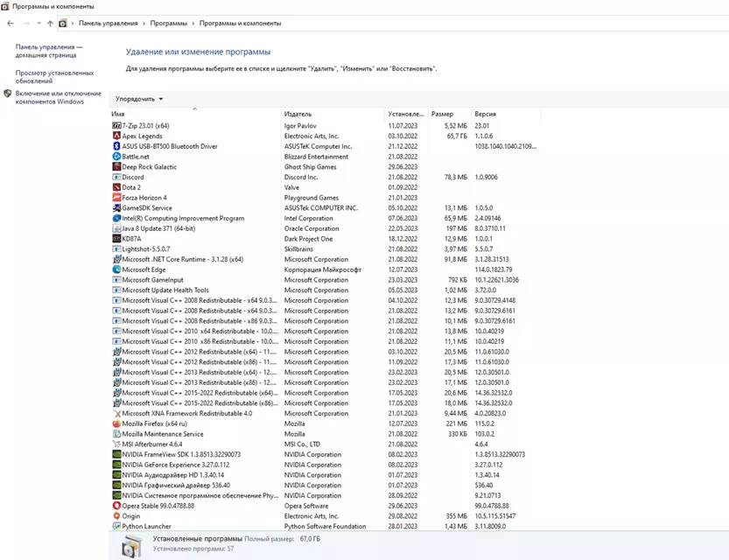Expand chevron after Панель управления breadcrumb
This screenshot has height=560, width=729.
pyautogui.click(x=144, y=24)
